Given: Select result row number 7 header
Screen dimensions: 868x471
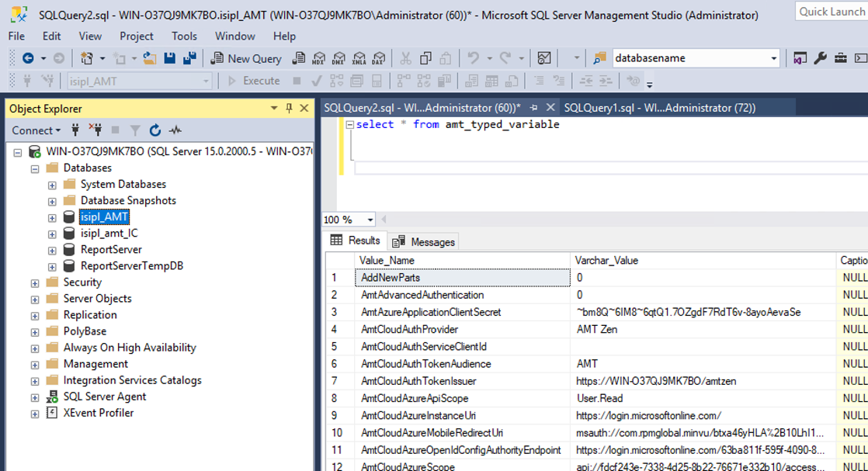Looking at the screenshot, I should tap(340, 381).
